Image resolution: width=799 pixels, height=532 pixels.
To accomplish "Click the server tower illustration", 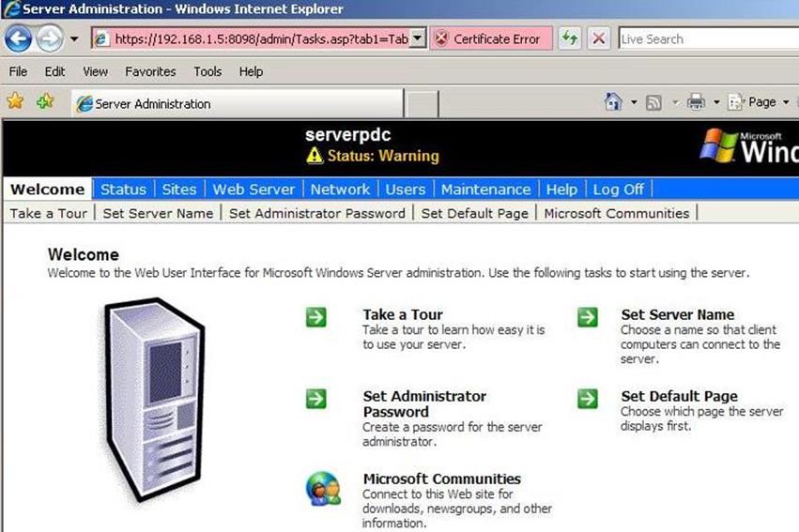I will 153,400.
